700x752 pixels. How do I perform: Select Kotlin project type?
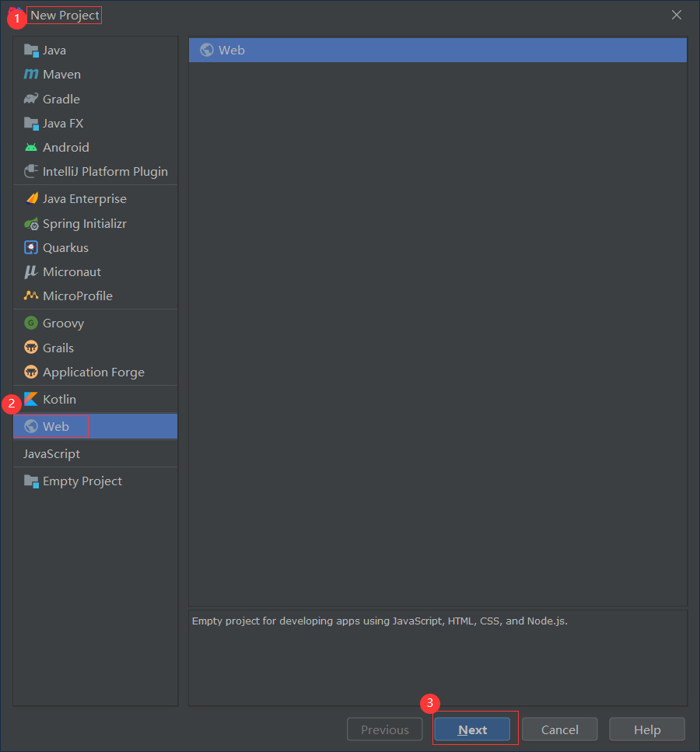[96, 399]
